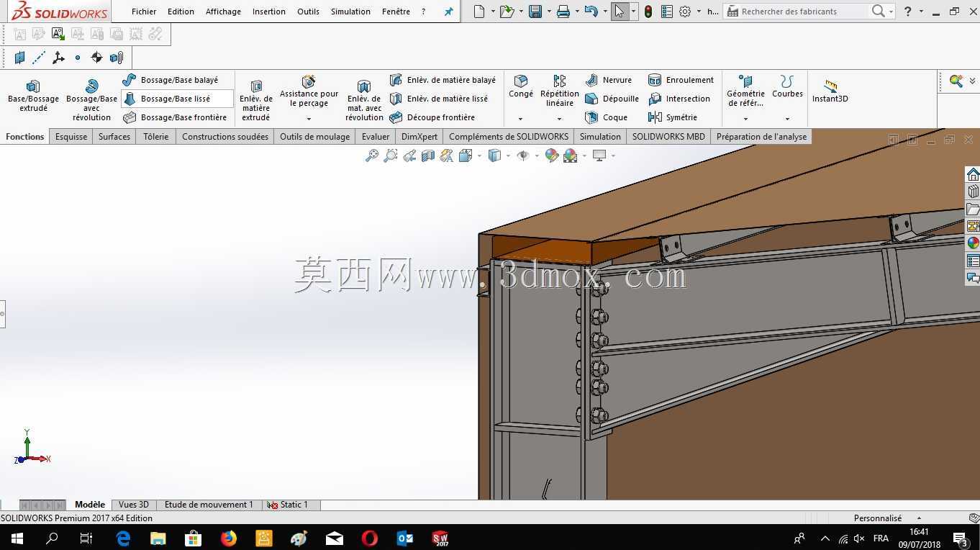Switch to the Esquisse tab
The width and height of the screenshot is (980, 550).
[71, 137]
